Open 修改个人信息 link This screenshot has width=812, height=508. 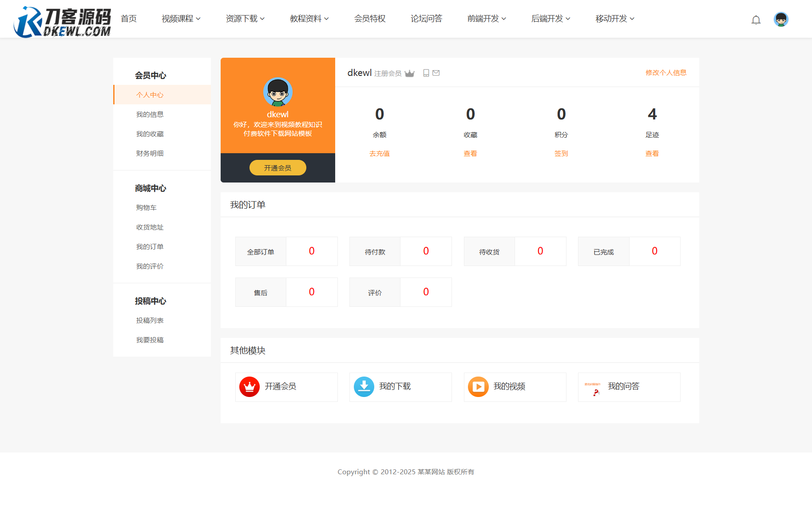[x=665, y=72]
